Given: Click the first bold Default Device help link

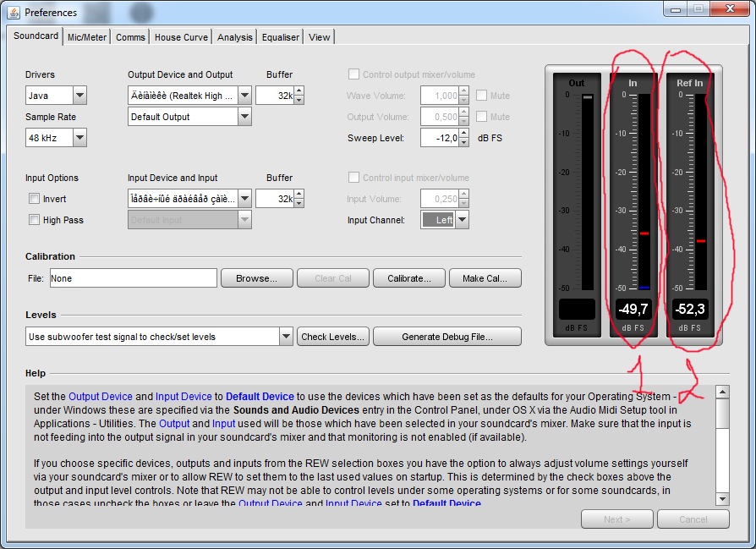Looking at the screenshot, I should pyautogui.click(x=260, y=397).
